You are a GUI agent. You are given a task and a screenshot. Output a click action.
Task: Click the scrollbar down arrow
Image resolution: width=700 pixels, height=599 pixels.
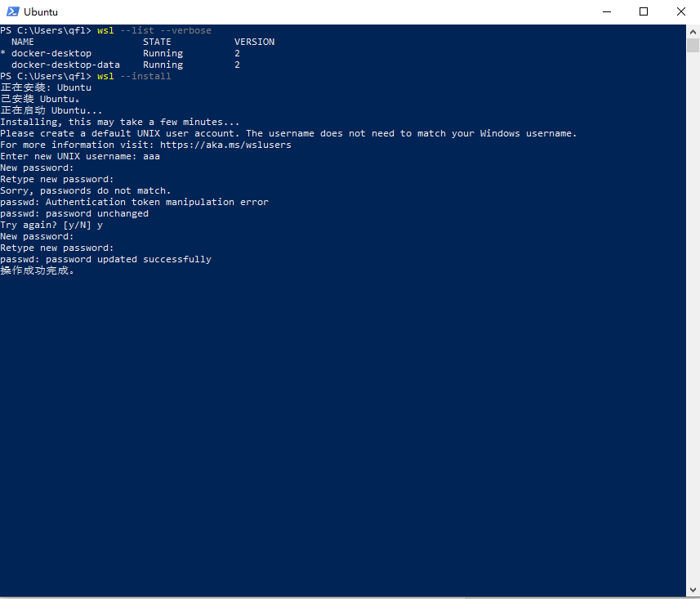click(x=693, y=589)
